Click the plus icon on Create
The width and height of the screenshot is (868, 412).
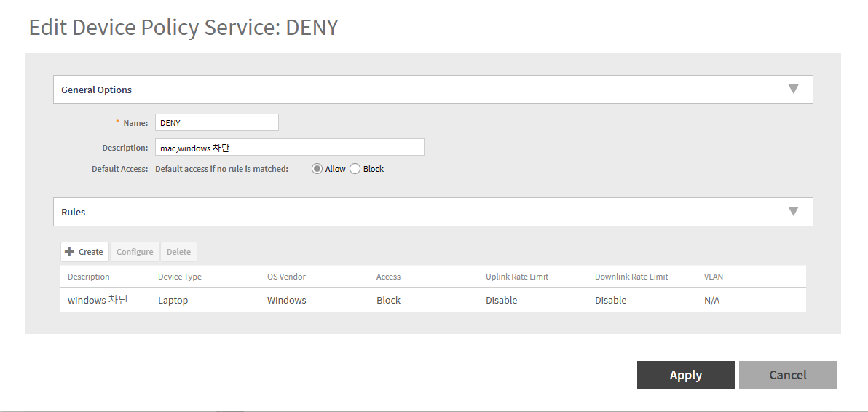(69, 252)
